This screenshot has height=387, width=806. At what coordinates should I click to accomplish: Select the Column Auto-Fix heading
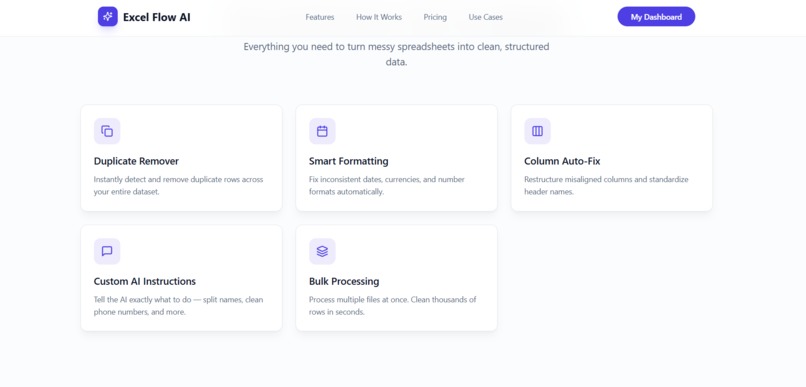562,161
